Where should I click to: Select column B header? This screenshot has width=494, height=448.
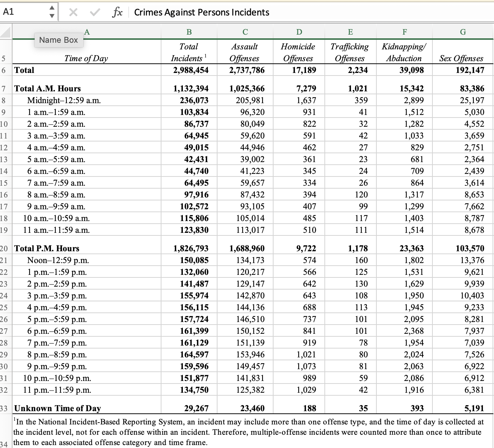coord(189,32)
